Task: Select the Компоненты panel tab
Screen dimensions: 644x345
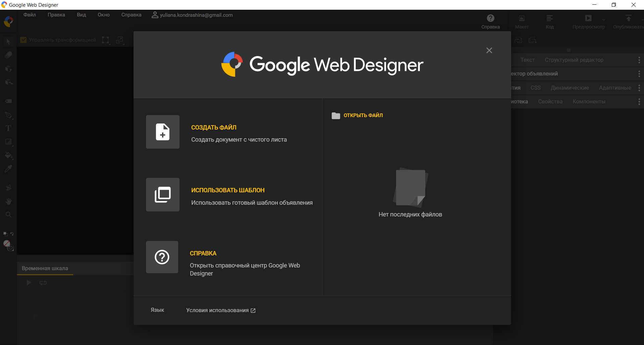Action: (589, 102)
